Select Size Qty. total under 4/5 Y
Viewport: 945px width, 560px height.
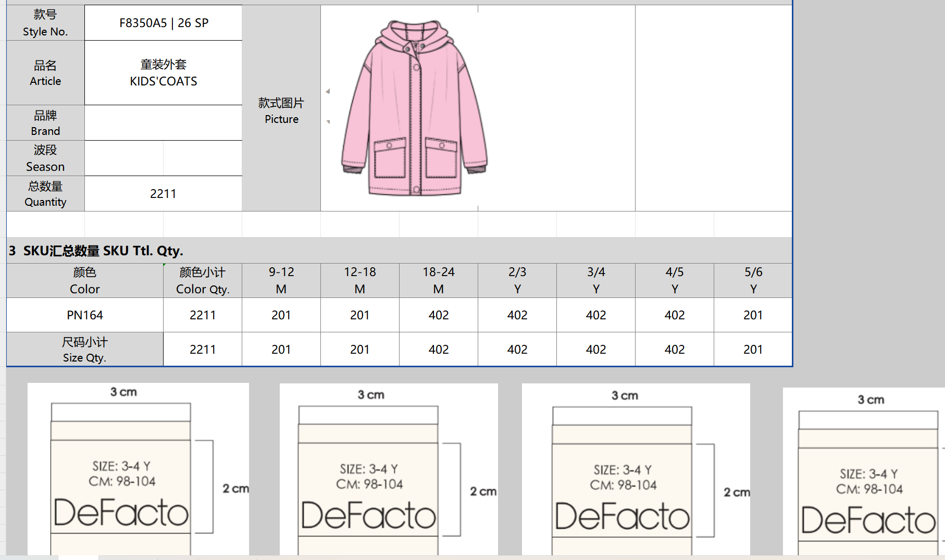click(x=675, y=350)
